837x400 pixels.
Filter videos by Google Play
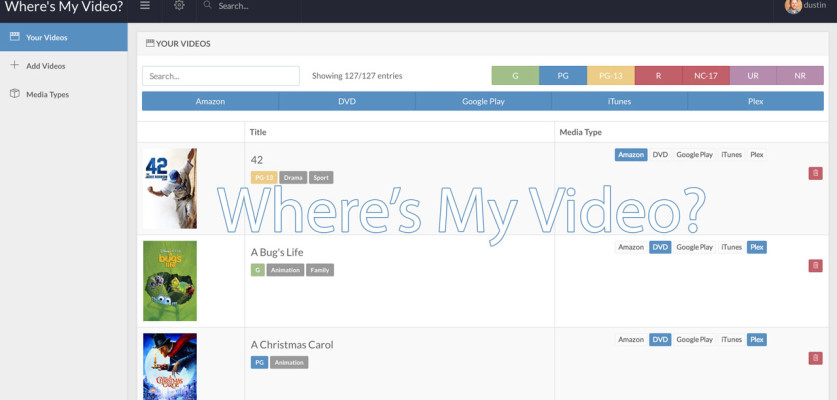click(x=483, y=101)
